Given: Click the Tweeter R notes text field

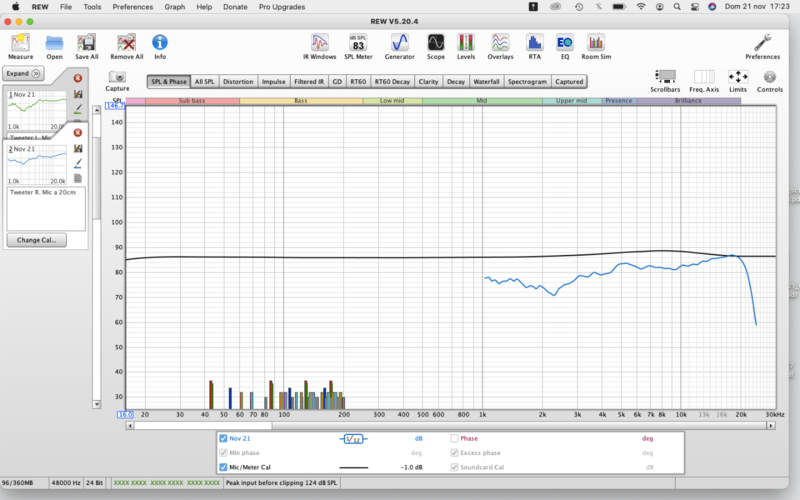Looking at the screenshot, I should [45, 207].
